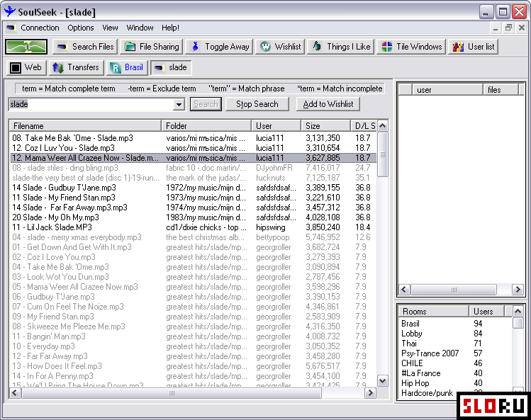Click Rooms list scrollbar up arrow
The width and height of the screenshot is (531, 420).
(x=518, y=311)
